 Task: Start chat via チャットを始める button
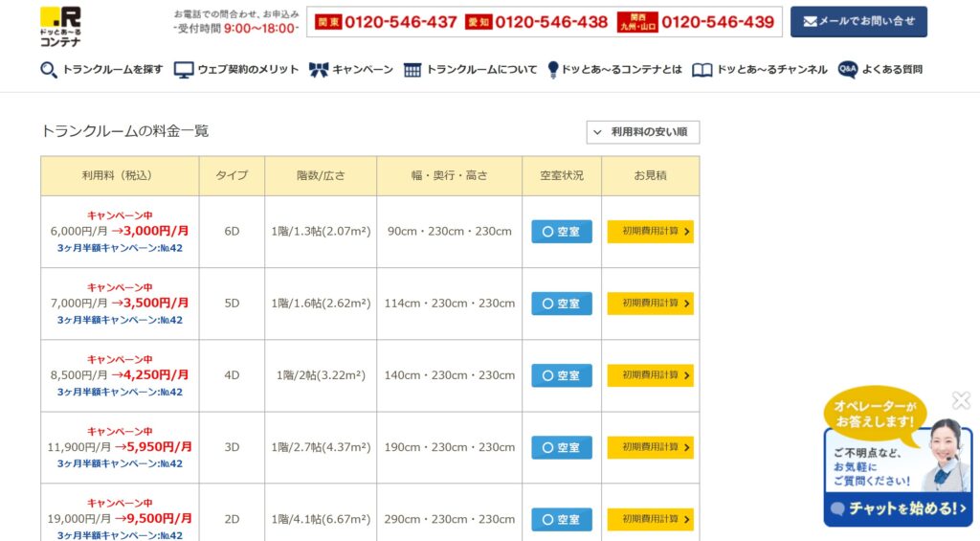[x=898, y=508]
